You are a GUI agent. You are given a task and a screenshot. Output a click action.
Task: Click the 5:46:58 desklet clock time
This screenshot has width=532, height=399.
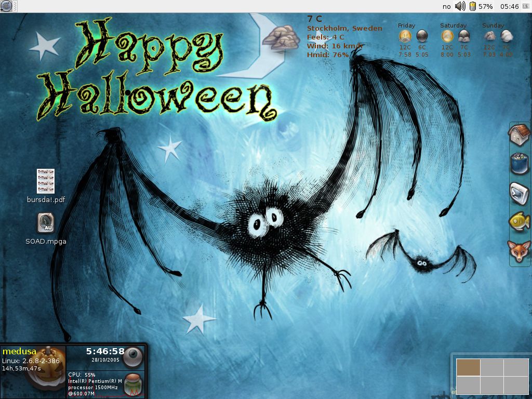(x=105, y=351)
